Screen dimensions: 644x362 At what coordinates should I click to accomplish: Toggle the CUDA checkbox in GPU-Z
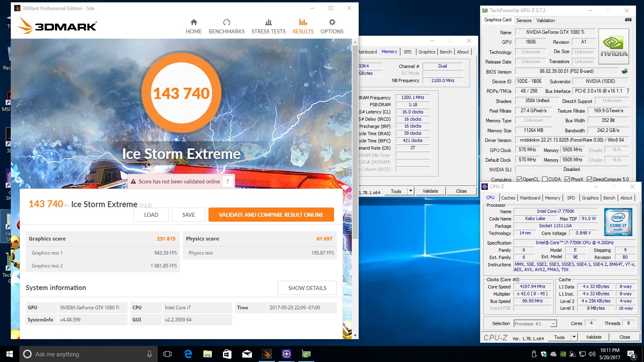click(545, 179)
